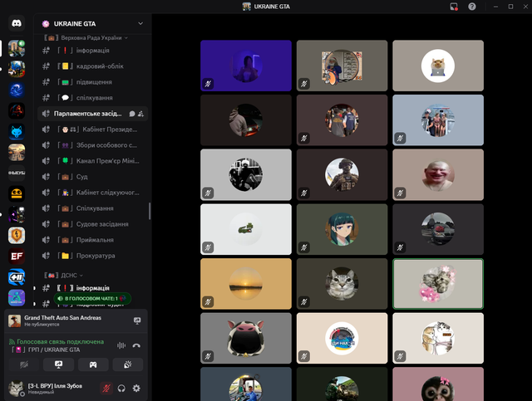The image size is (532, 401).
Task: Open Discord direct messages home icon
Action: (x=17, y=23)
